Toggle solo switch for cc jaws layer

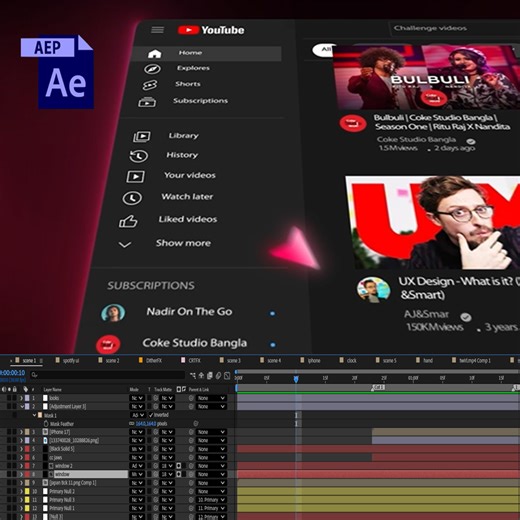(9, 457)
